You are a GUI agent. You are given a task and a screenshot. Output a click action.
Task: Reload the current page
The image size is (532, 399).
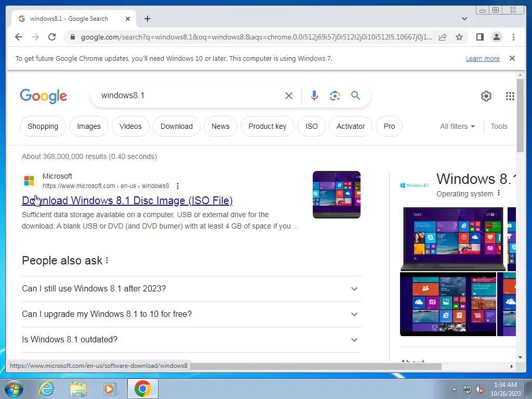(52, 37)
